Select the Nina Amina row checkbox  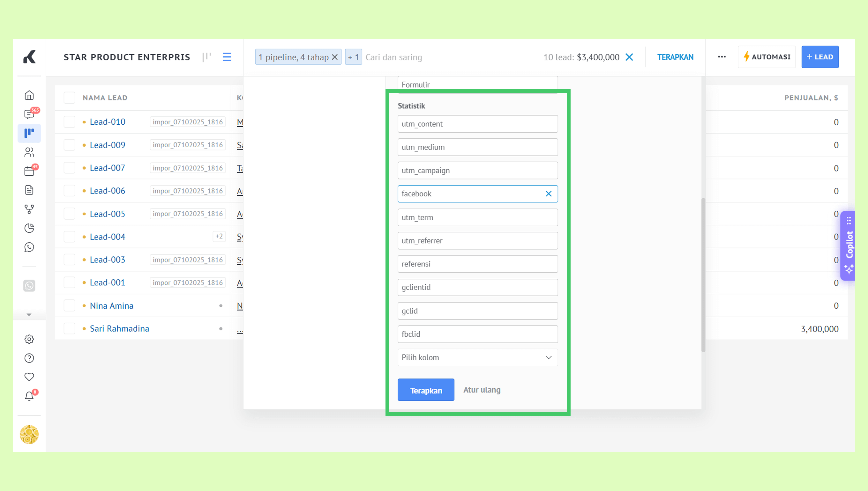point(70,305)
